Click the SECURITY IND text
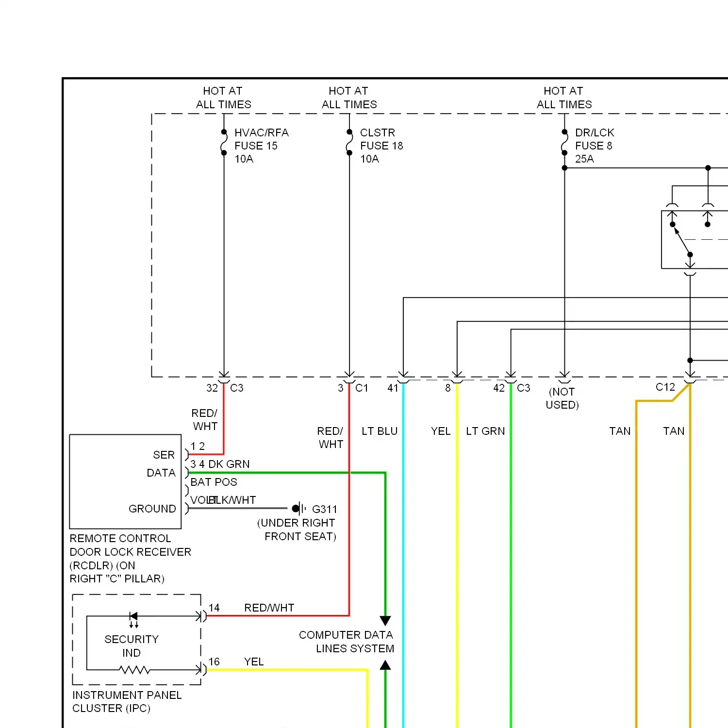Screen dimensions: 728x728 [132, 646]
